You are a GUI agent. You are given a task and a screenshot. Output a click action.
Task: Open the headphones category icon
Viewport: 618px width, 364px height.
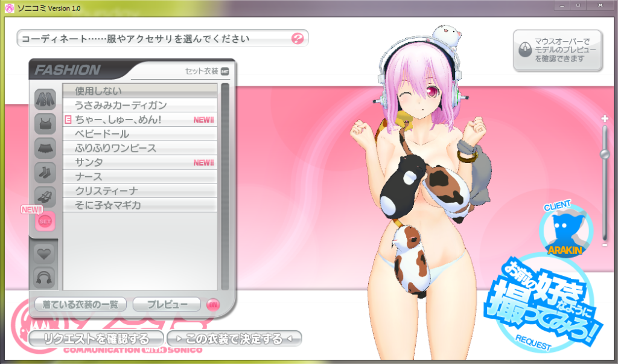tap(45, 277)
